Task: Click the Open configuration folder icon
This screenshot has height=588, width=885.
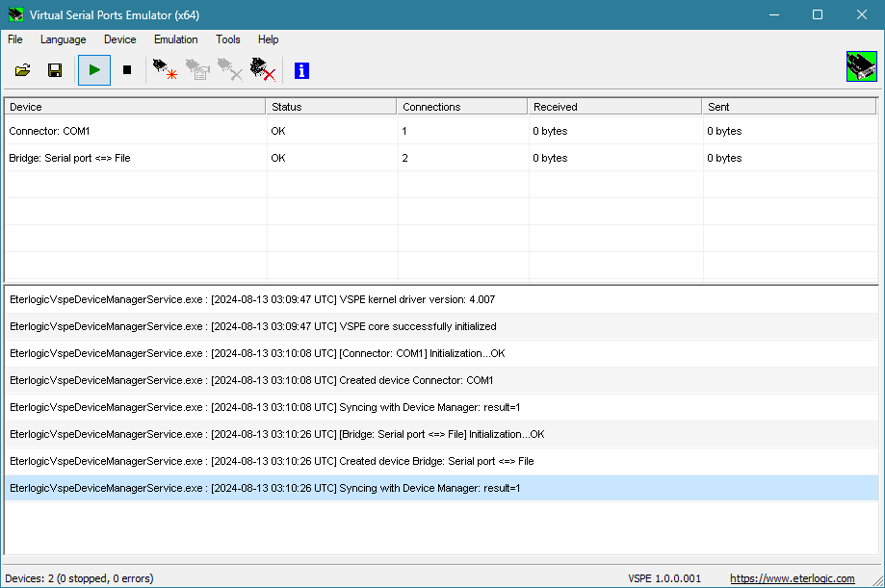Action: tap(22, 70)
